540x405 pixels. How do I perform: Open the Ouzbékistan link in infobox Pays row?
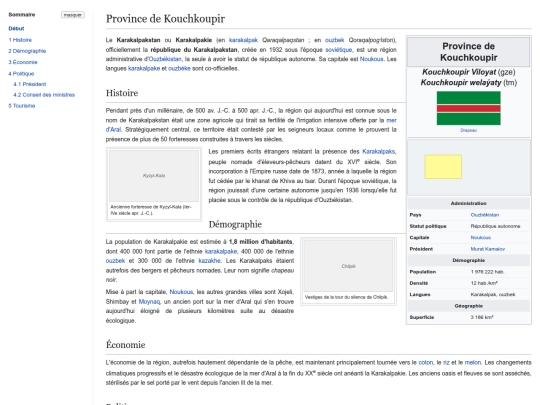pos(485,215)
